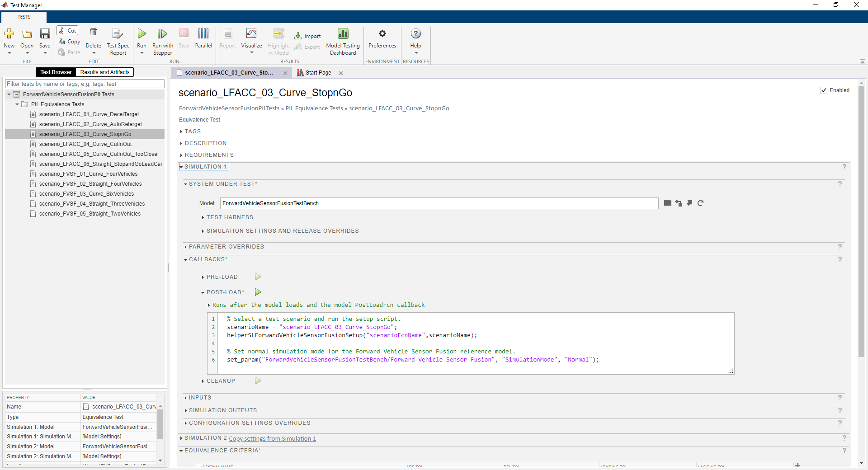
Task: Click the Run test button
Action: (x=142, y=34)
